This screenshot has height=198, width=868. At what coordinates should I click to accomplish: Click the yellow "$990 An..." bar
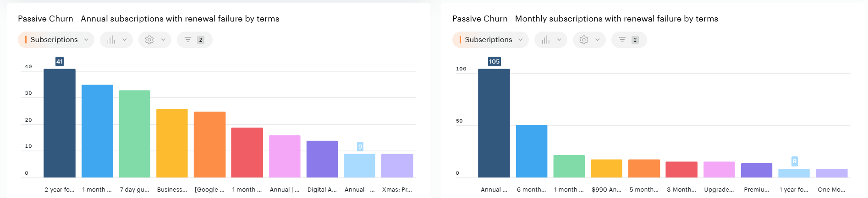coord(606,168)
